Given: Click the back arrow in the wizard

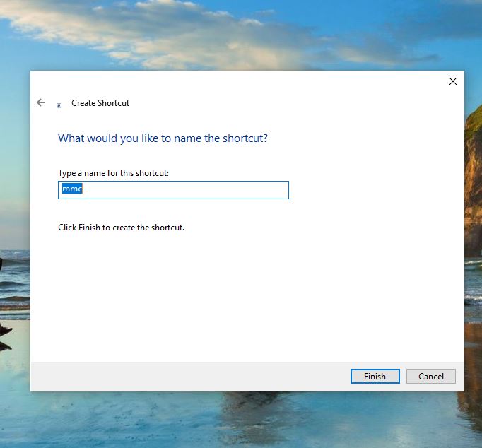Looking at the screenshot, I should [x=41, y=102].
